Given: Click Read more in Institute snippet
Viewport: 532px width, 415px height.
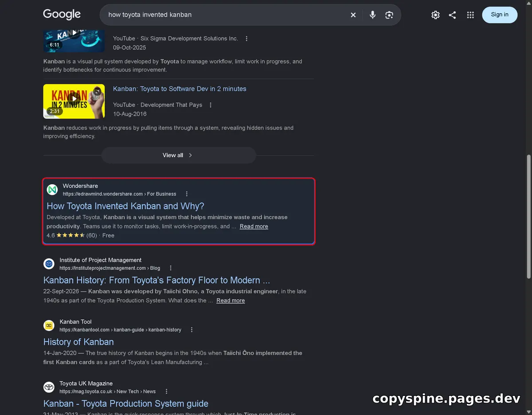Looking at the screenshot, I should (x=231, y=300).
